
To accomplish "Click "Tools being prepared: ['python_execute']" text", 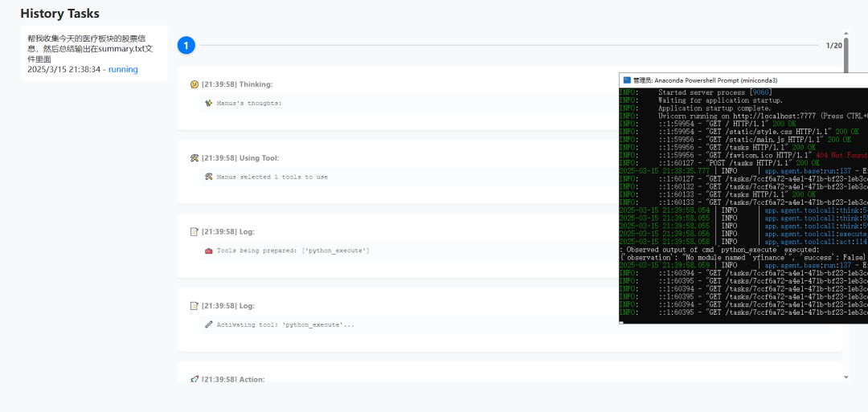I will [293, 251].
